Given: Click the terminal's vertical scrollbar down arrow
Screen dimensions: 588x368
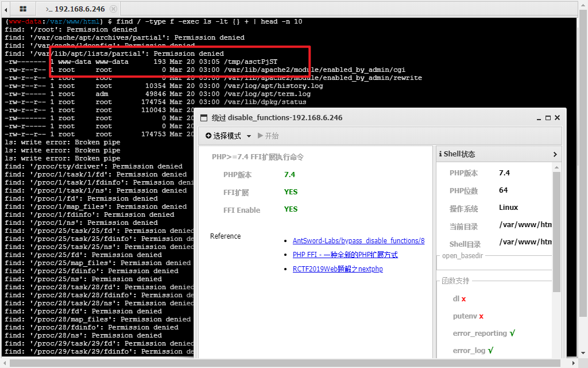Looking at the screenshot, I should click(x=583, y=352).
